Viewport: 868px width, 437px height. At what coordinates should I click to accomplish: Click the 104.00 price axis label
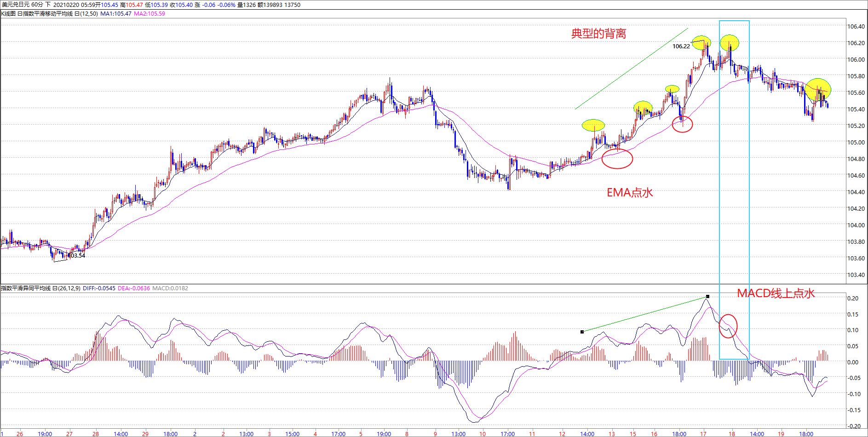[856, 225]
